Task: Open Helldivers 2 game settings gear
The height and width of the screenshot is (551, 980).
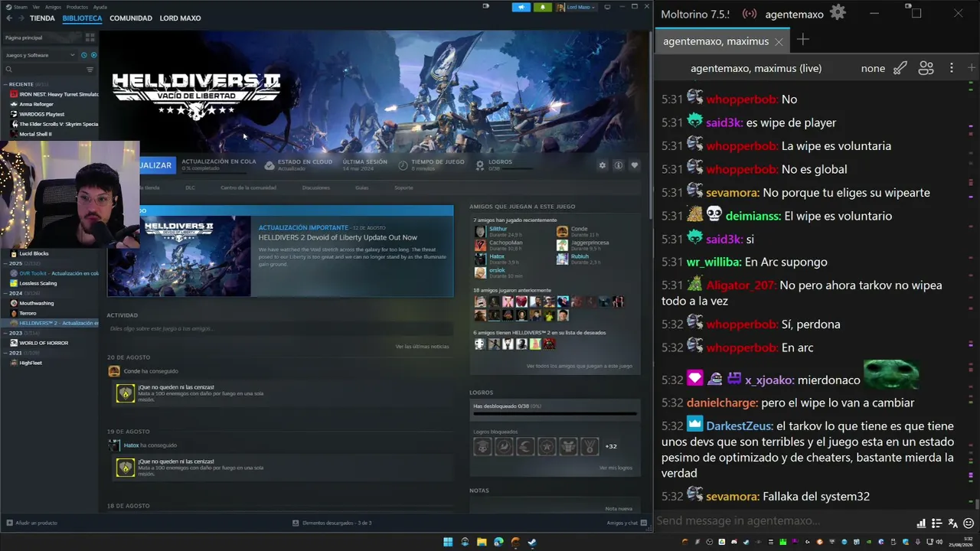Action: point(603,165)
